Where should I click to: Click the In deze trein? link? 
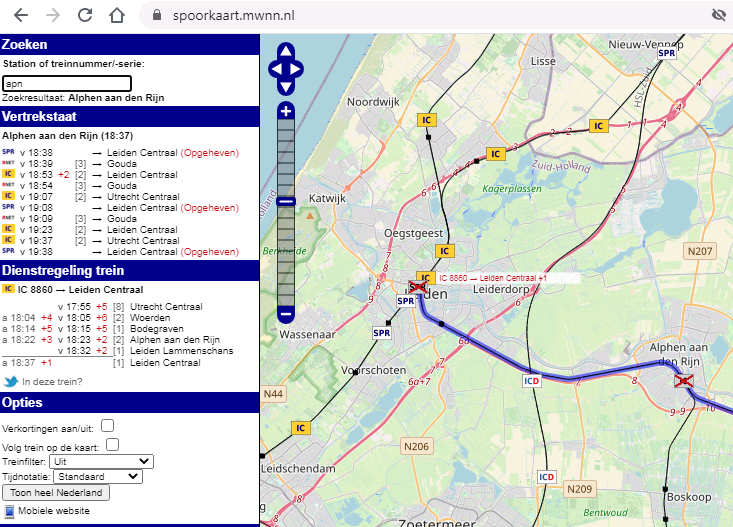pyautogui.click(x=52, y=382)
